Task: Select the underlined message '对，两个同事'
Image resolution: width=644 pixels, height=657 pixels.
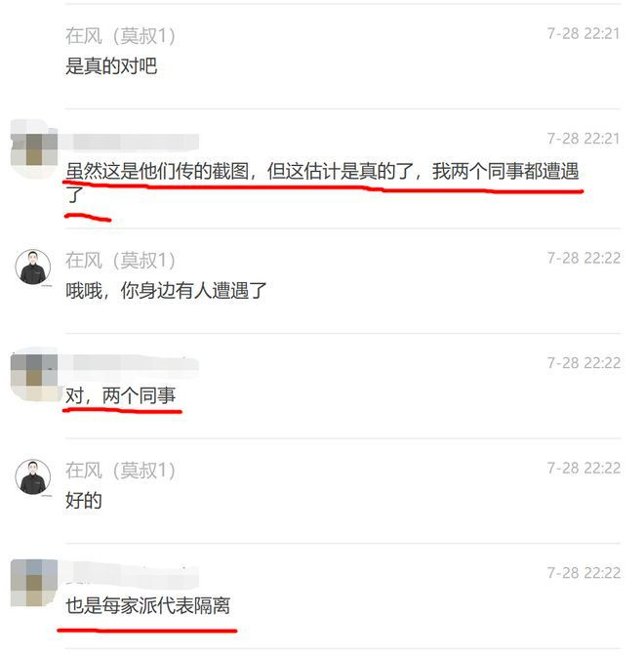Action: (121, 395)
